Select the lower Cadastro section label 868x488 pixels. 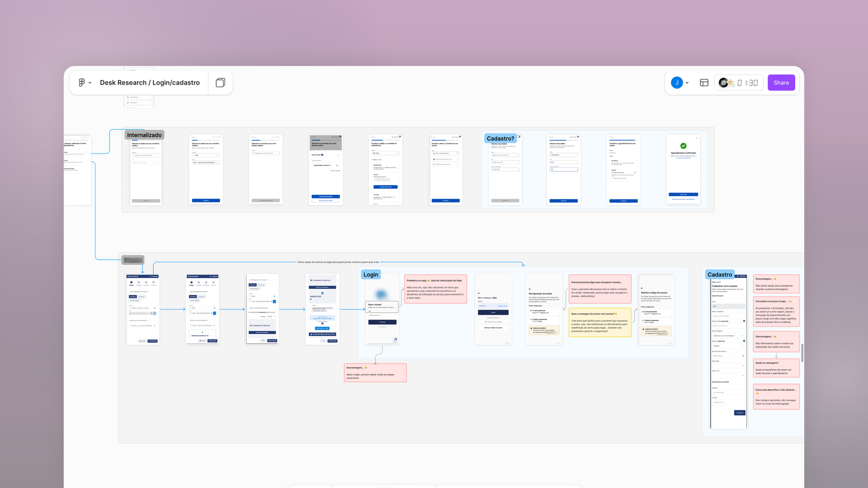[720, 274]
